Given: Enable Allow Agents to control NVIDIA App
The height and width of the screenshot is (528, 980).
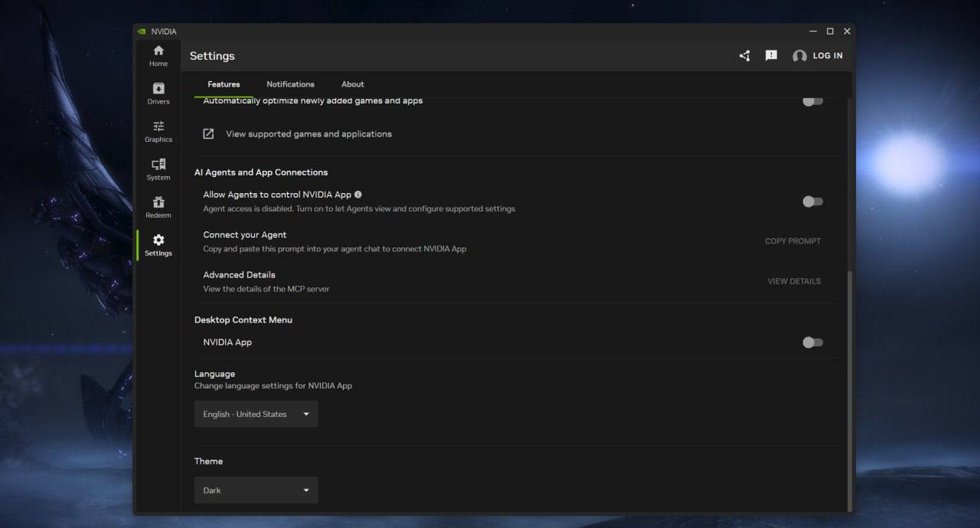Looking at the screenshot, I should pos(812,202).
